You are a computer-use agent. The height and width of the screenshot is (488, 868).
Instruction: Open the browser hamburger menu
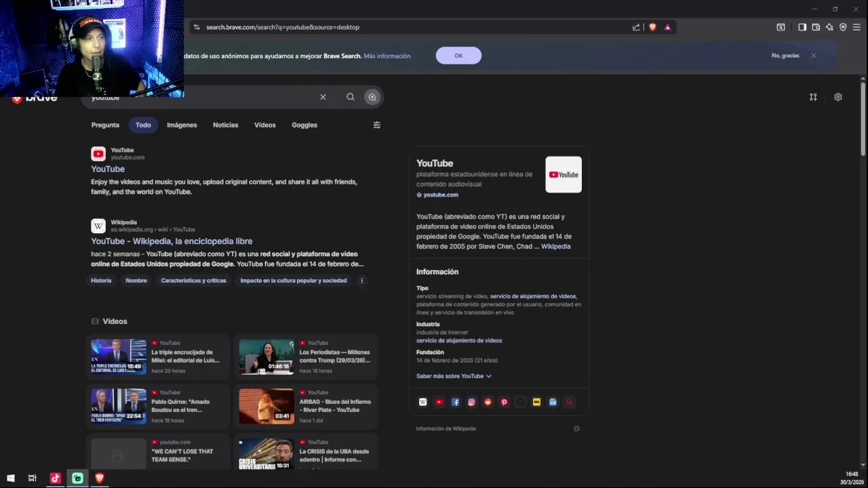point(856,27)
